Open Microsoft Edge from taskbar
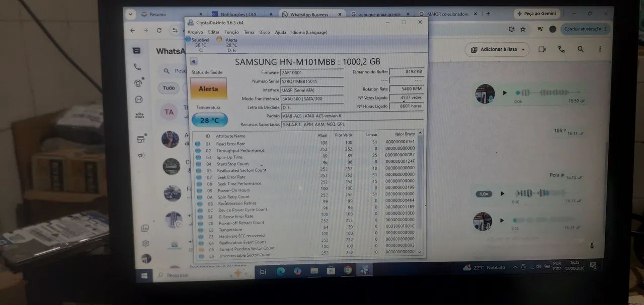 coord(281,271)
